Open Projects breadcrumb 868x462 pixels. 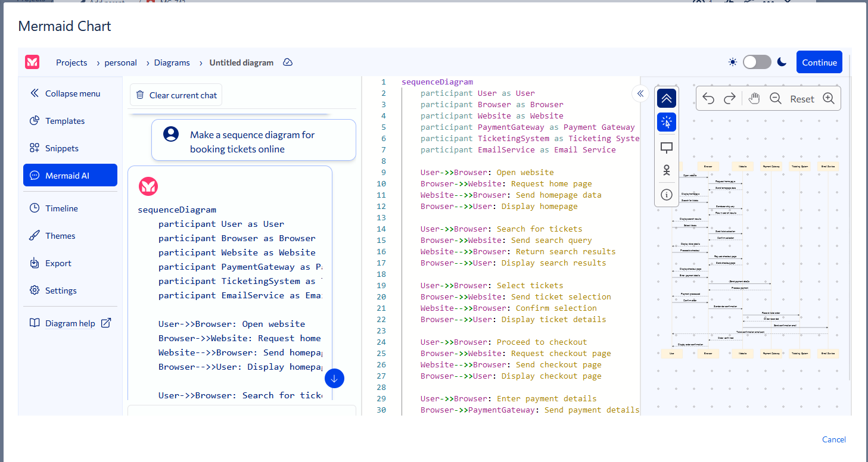tap(71, 63)
